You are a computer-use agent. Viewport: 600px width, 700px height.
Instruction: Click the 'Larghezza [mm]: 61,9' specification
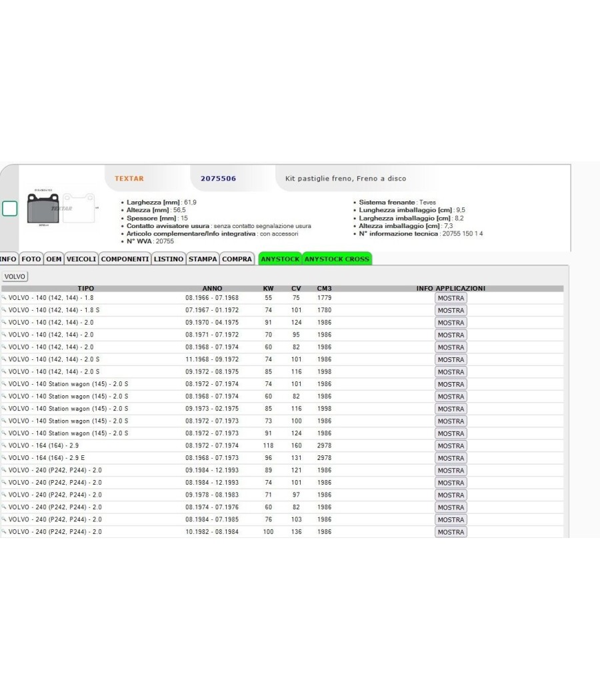pyautogui.click(x=161, y=202)
